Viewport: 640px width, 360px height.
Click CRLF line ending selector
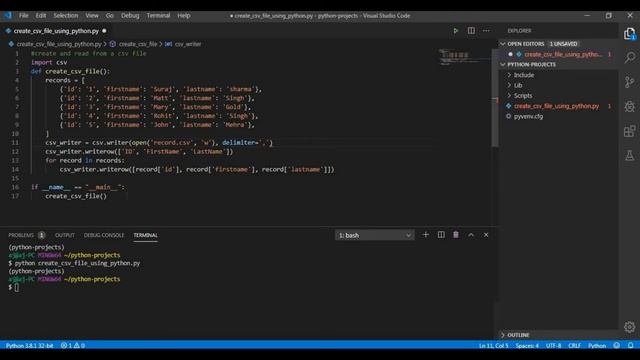[x=574, y=345]
